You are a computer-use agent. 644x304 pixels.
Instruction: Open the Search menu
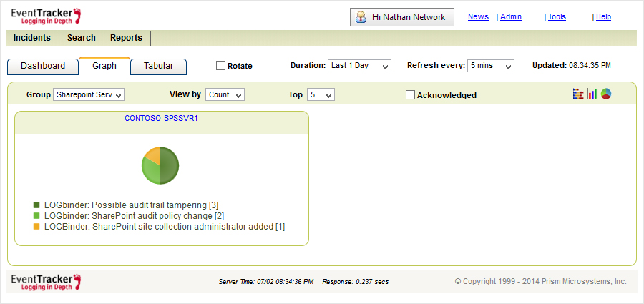82,38
